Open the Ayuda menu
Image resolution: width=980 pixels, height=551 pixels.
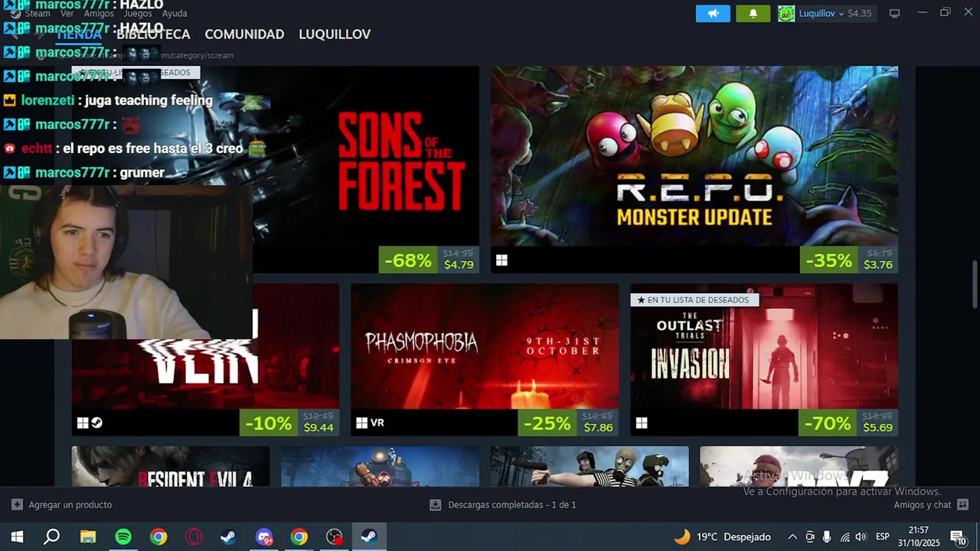point(175,14)
